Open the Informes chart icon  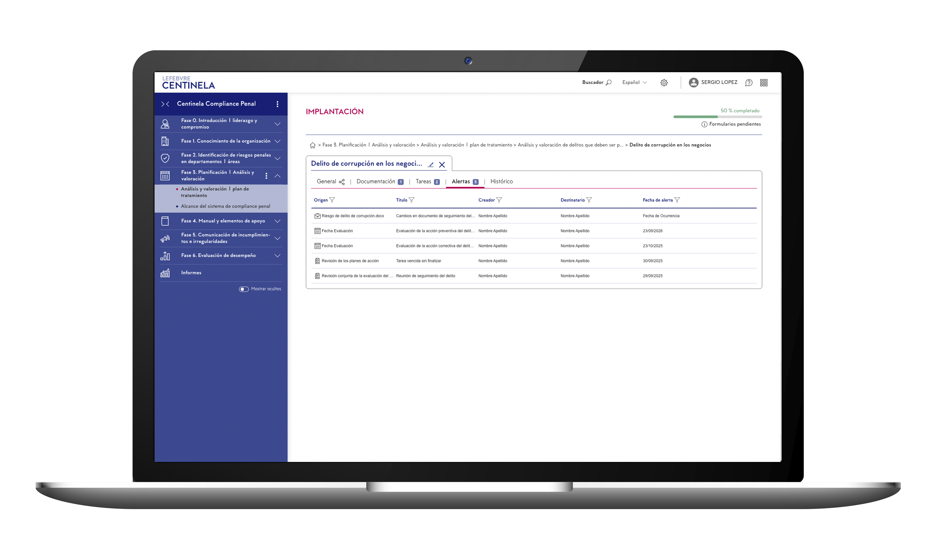pyautogui.click(x=165, y=273)
